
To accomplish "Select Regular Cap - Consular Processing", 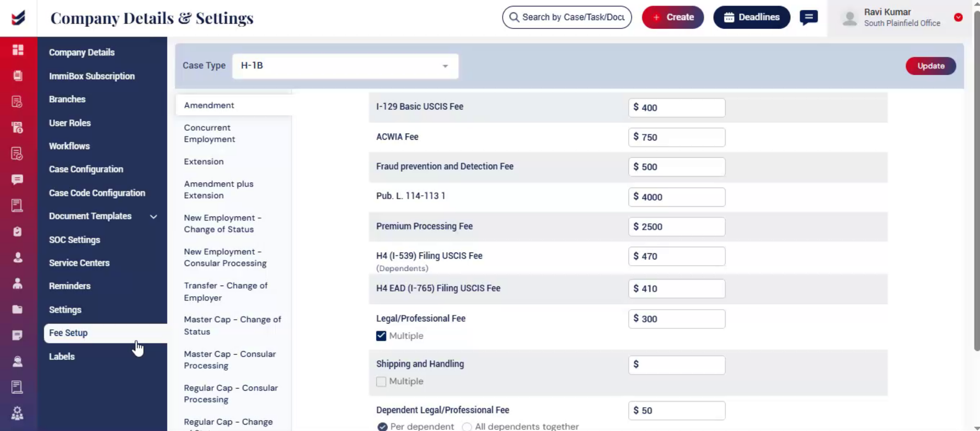I will [x=231, y=393].
